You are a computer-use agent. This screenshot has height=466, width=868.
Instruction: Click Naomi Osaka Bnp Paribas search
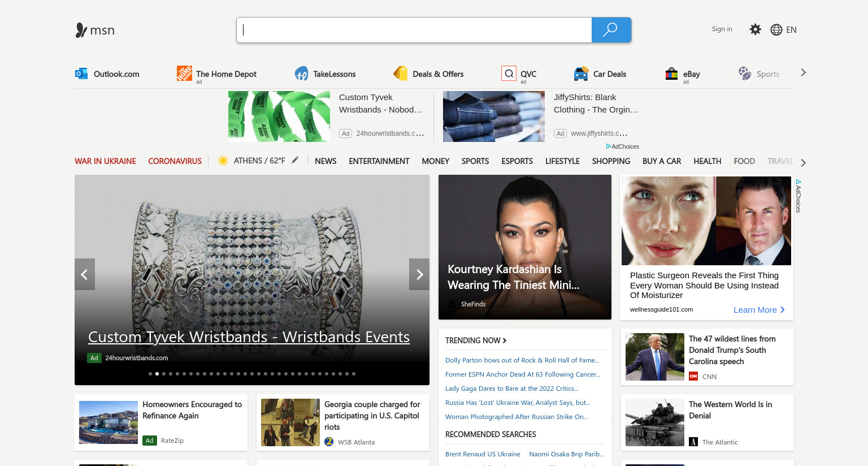tap(567, 454)
